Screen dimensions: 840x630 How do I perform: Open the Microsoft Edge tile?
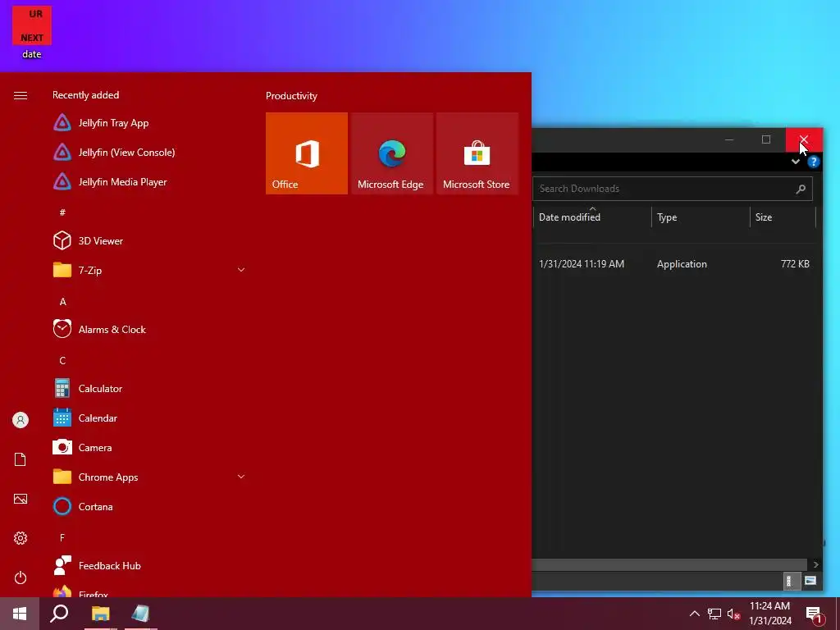pyautogui.click(x=391, y=153)
